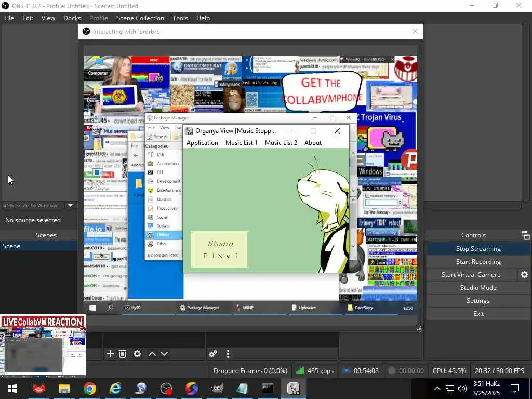Click the network icon in system tray
Screen dimensions: 532x399
pos(450,389)
